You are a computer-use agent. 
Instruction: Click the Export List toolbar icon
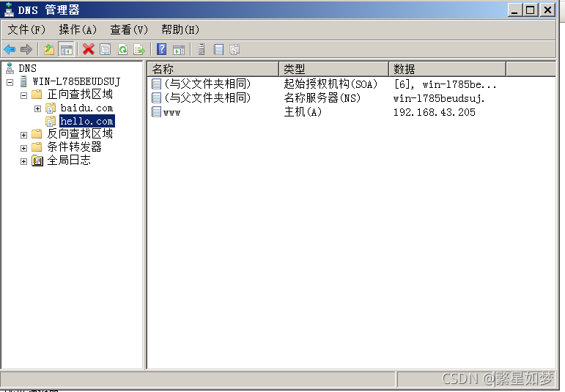click(x=139, y=49)
